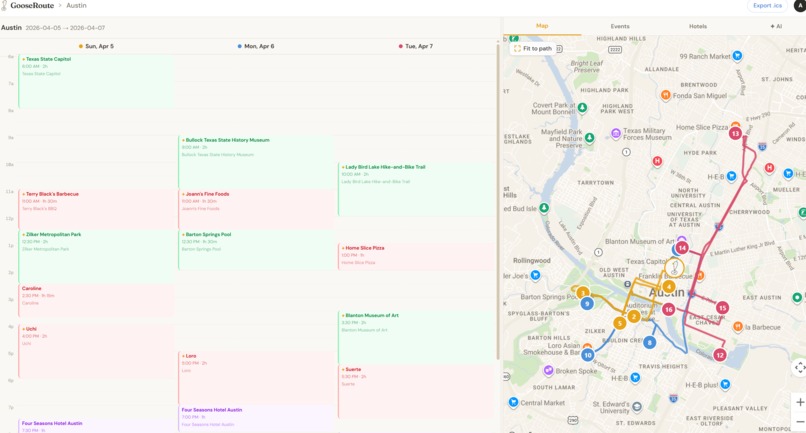Click the Broken Spoke nightlife marker
806x433 pixels.
point(548,370)
